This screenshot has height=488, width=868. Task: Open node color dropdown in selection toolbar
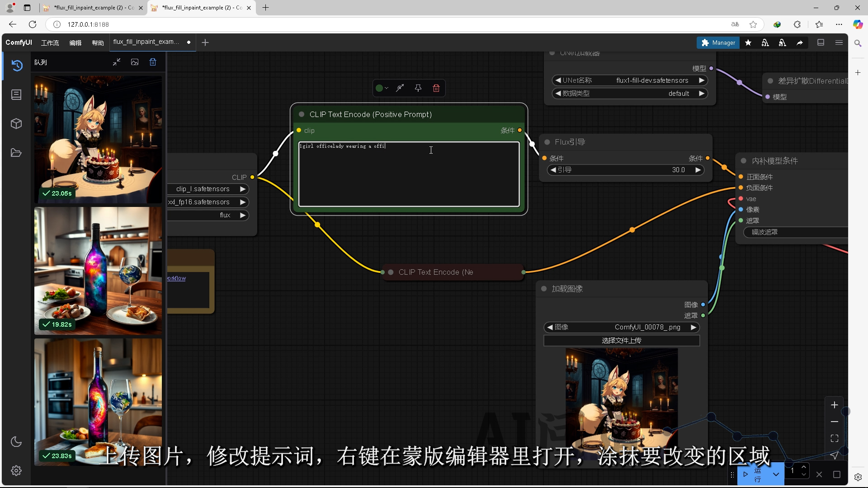tap(382, 88)
